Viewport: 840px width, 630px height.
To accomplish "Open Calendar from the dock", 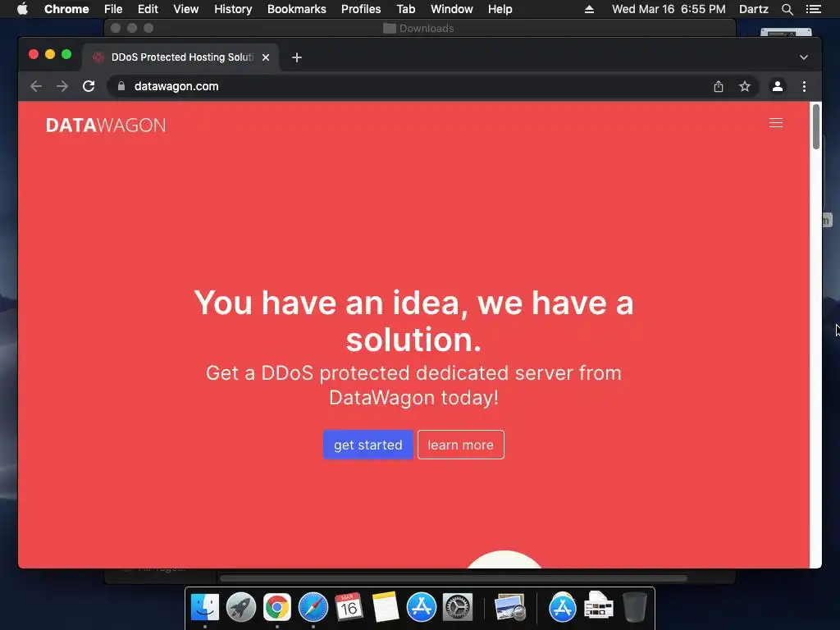I will [x=349, y=608].
